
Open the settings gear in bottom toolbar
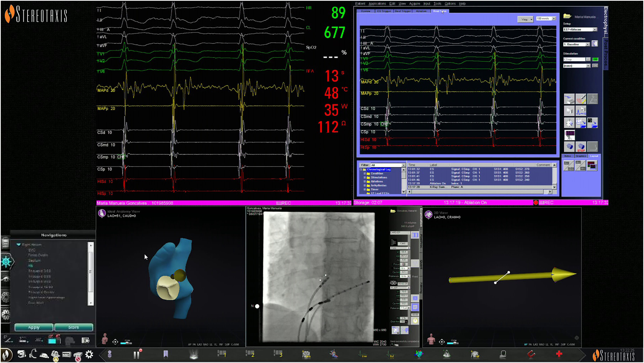pyautogui.click(x=89, y=354)
